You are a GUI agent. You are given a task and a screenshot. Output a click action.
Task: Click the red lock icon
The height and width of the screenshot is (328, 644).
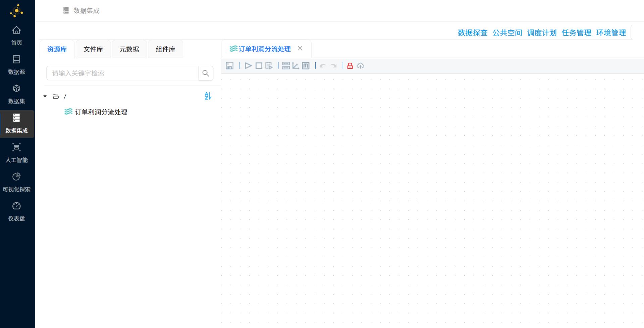[x=350, y=66]
